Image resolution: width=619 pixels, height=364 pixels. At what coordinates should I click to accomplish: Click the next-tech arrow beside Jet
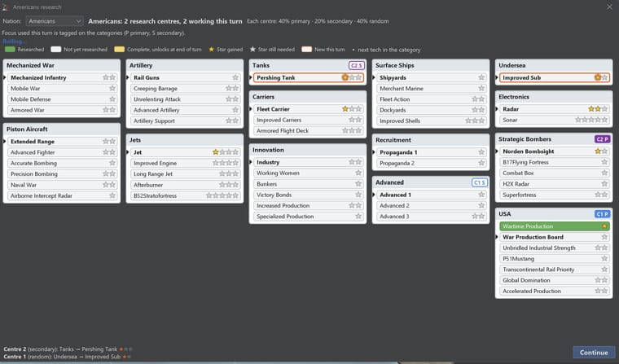coord(128,152)
